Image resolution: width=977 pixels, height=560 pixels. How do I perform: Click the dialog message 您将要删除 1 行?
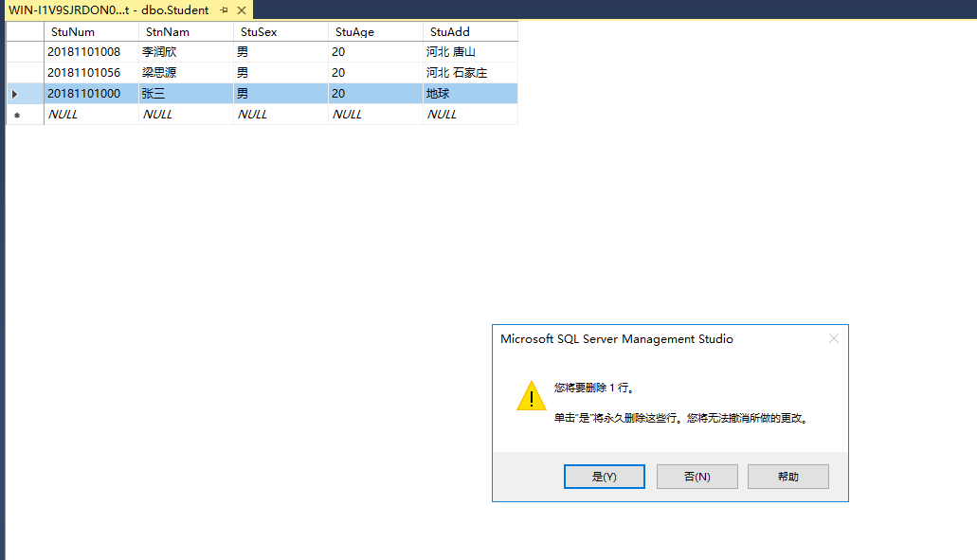point(594,388)
